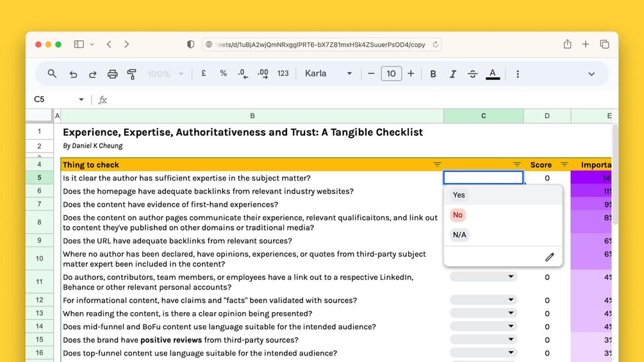Select Yes from the dropdown list
Screen dimensions: 644x362
[503, 195]
